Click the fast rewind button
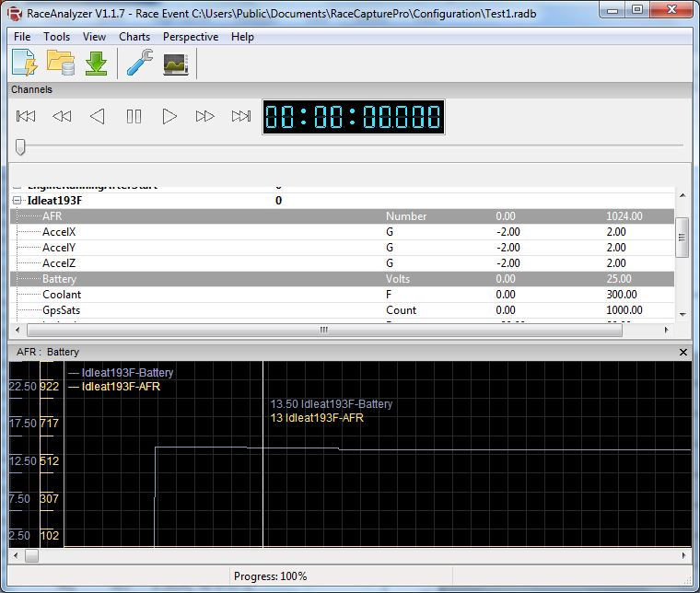The height and width of the screenshot is (593, 700). click(x=62, y=116)
